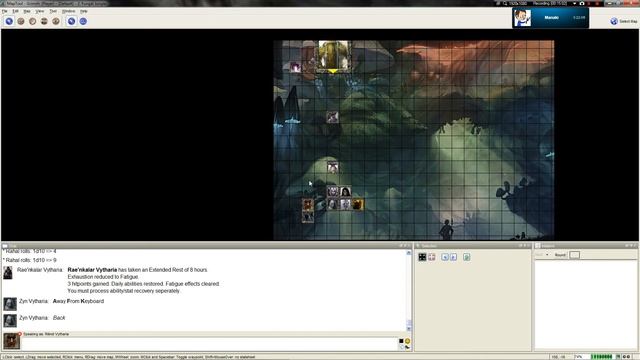Open the Window menu
The height and width of the screenshot is (360, 640).
(68, 11)
